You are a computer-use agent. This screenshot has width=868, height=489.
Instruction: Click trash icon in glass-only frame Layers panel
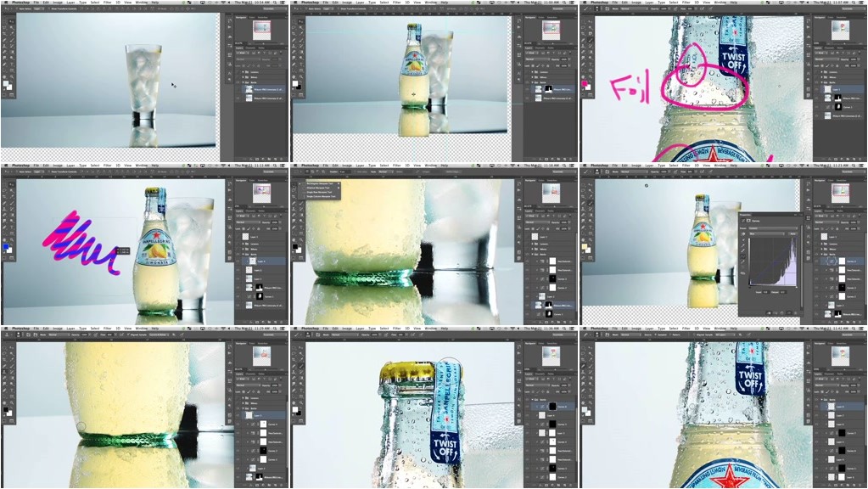point(281,159)
